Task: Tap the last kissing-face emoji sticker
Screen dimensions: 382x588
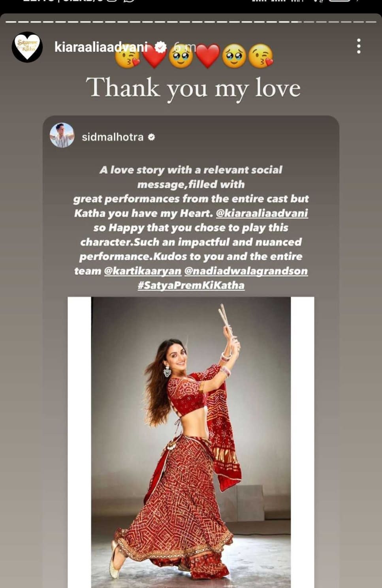Action: (x=261, y=56)
